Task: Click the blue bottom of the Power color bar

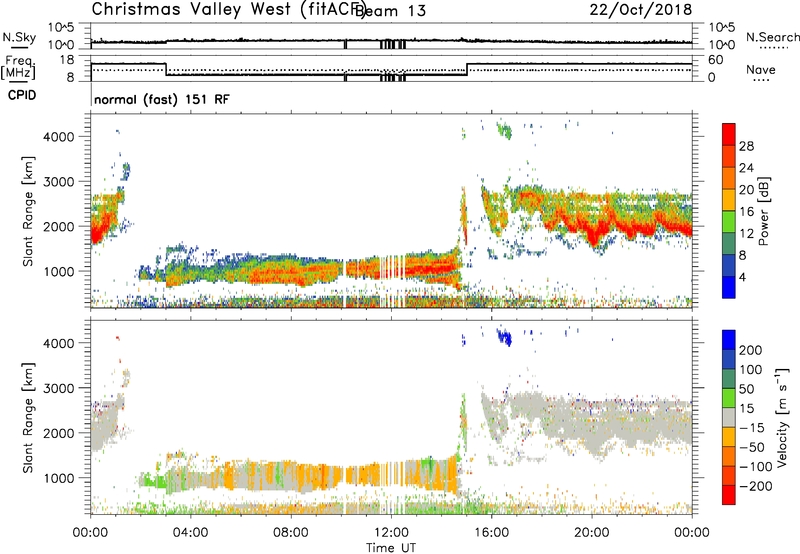Action: point(729,287)
